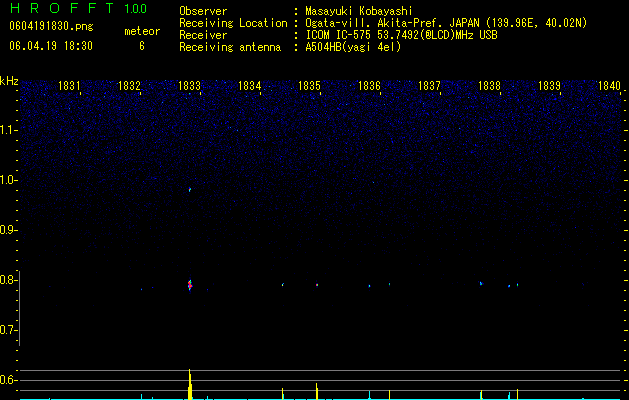Screen dimensions: 629x400
Task: Click the 0.7 kHz axis label
Action: click(x=9, y=330)
